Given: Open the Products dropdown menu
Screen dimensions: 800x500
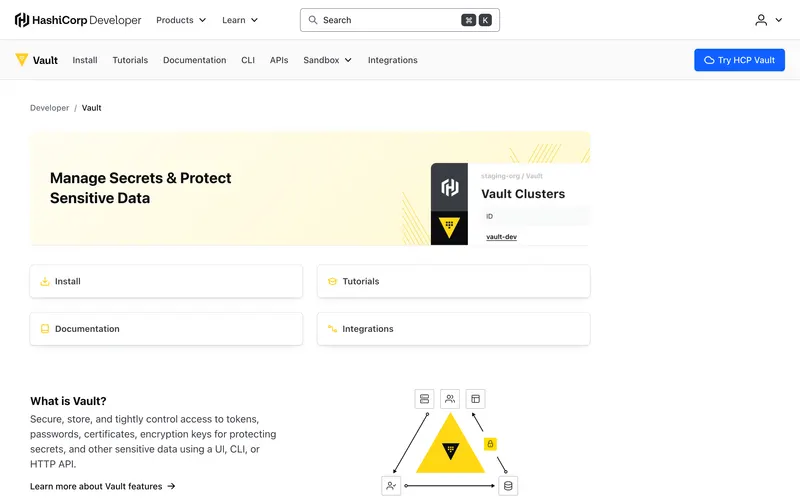Looking at the screenshot, I should 181,20.
